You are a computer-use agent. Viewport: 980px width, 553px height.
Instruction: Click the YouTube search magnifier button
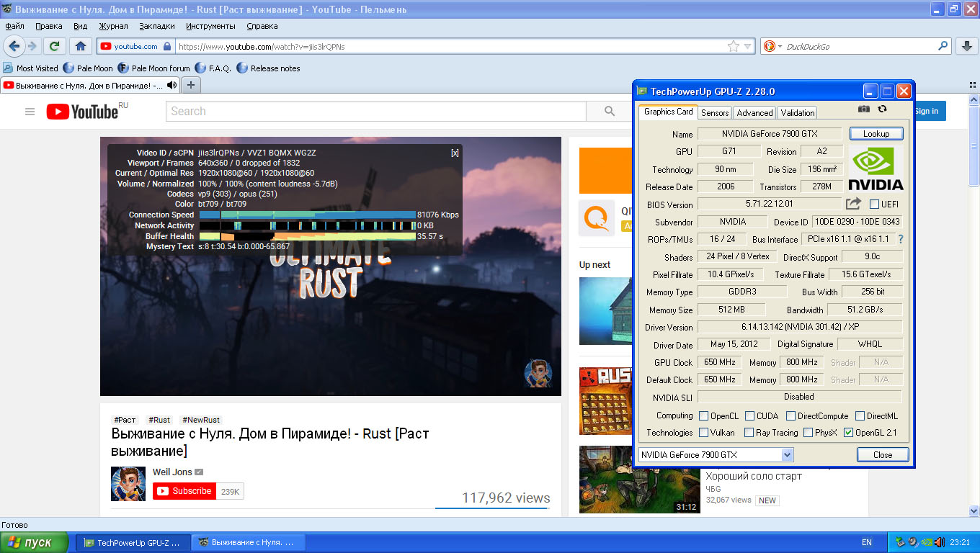(610, 112)
